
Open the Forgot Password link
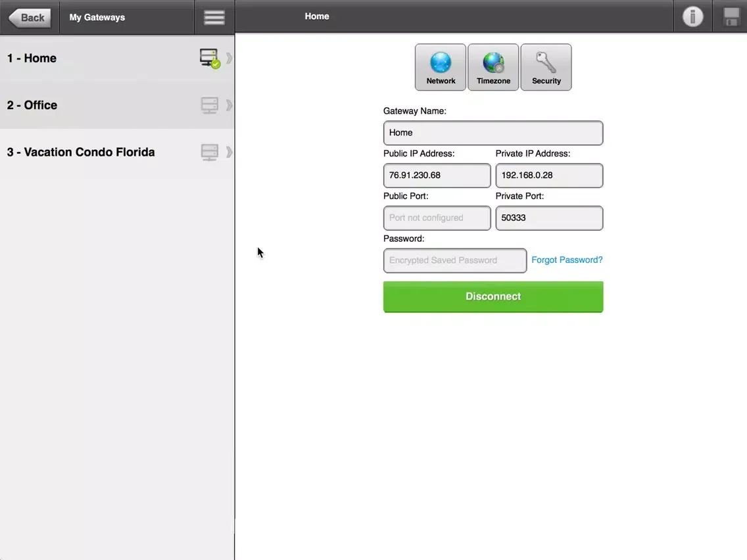pyautogui.click(x=567, y=260)
